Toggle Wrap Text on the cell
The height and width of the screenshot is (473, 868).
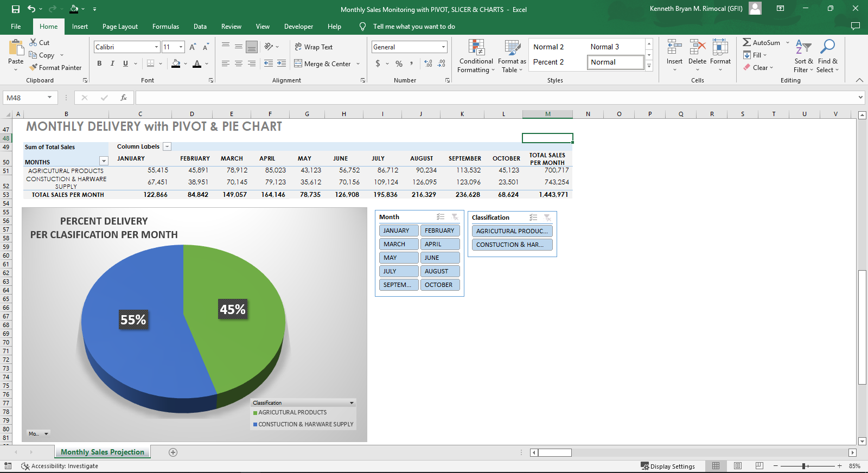click(x=314, y=47)
